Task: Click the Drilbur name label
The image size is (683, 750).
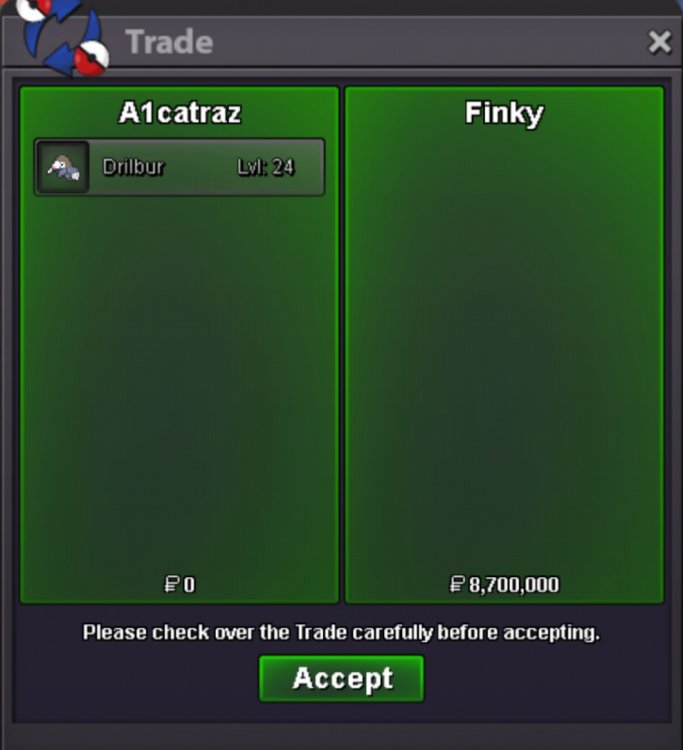Action: tap(133, 167)
